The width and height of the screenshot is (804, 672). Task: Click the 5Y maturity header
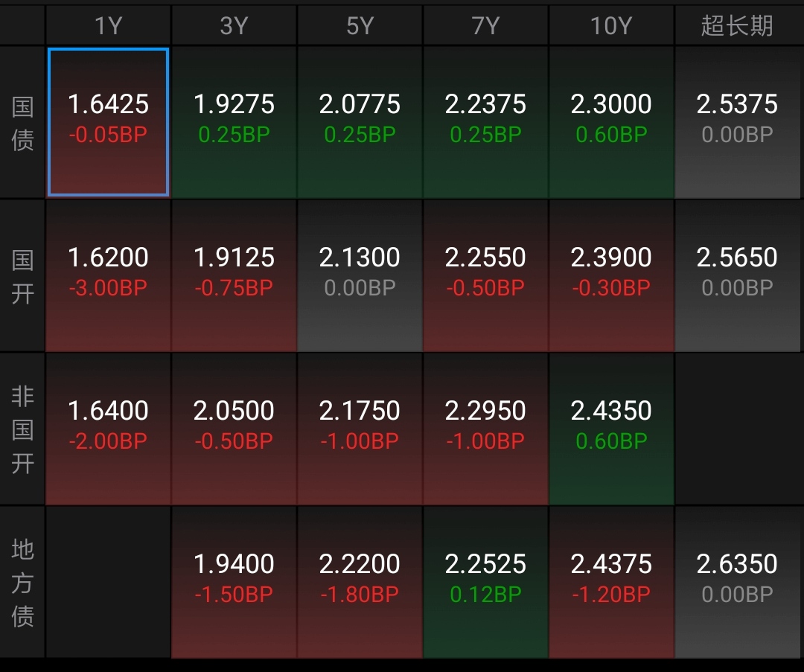(360, 26)
